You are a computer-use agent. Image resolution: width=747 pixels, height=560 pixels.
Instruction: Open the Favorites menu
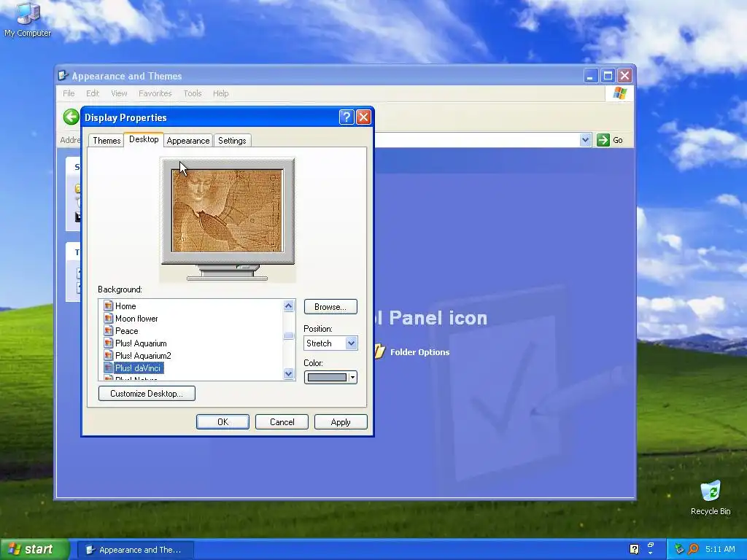(155, 93)
